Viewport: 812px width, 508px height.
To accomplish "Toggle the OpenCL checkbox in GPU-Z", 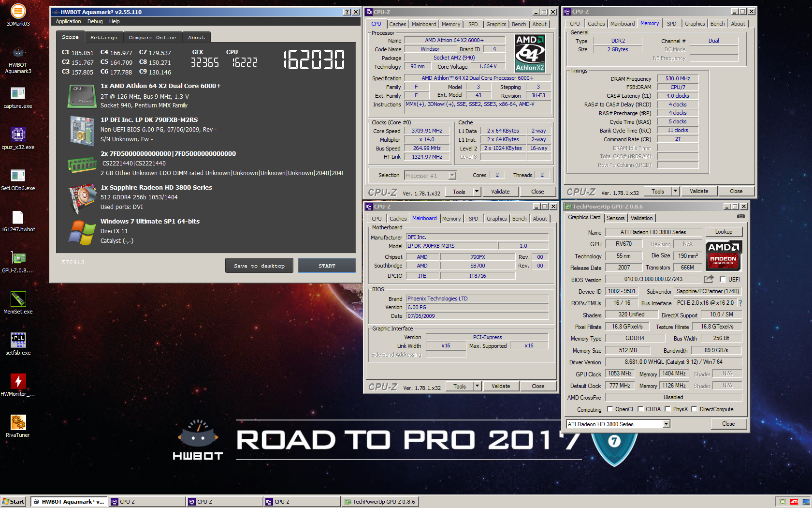I will click(x=610, y=409).
